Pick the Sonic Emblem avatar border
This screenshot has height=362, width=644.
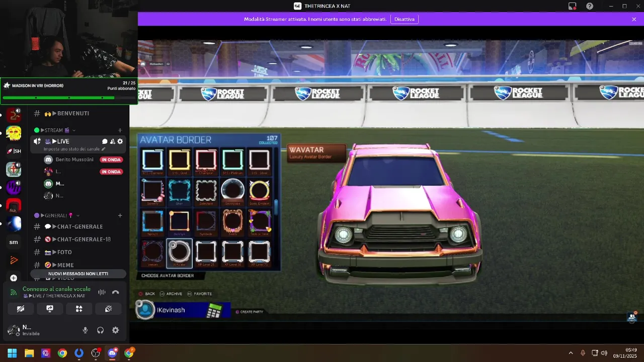point(259,192)
